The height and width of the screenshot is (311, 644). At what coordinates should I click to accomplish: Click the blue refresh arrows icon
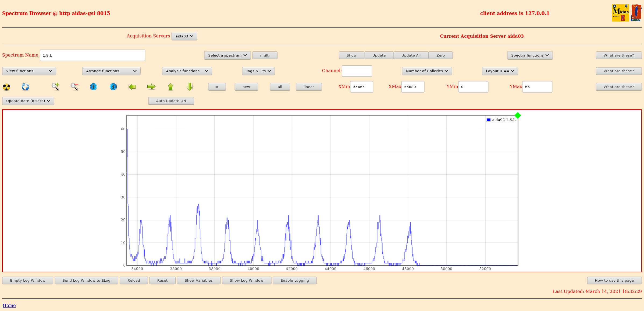coord(25,87)
